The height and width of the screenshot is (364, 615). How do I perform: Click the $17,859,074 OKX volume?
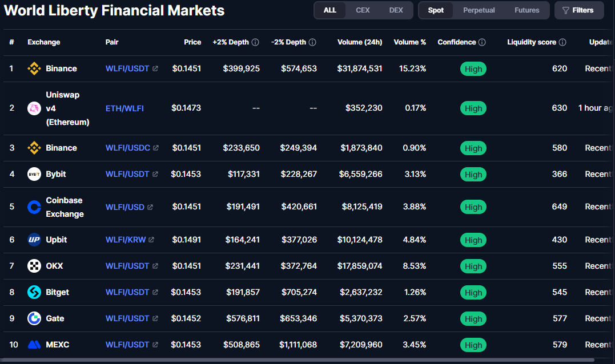click(360, 266)
